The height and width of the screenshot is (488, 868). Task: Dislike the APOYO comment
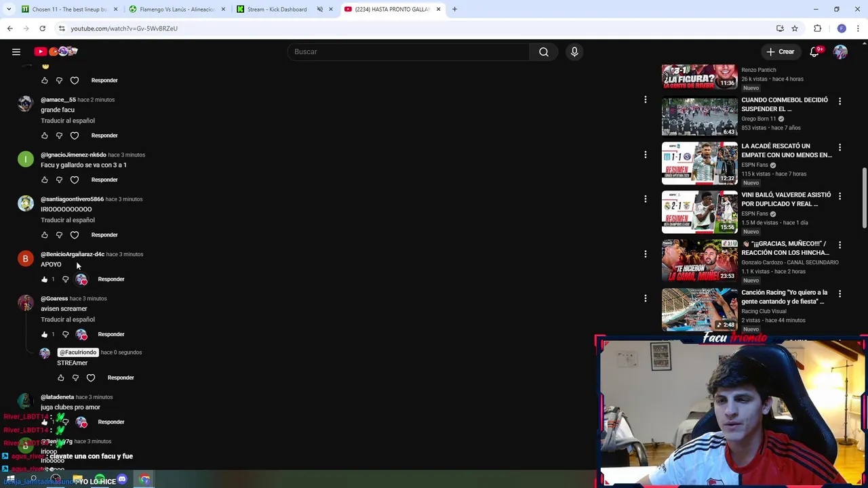pos(66,279)
